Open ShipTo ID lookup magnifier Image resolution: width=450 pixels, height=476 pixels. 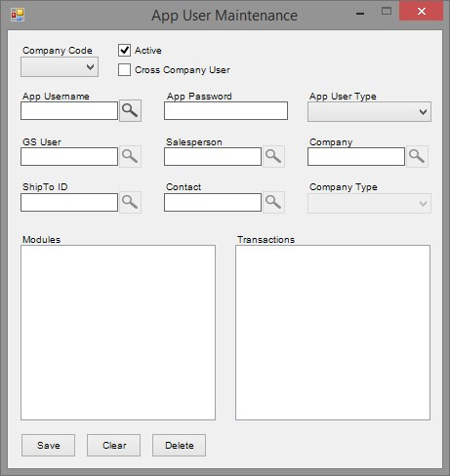pyautogui.click(x=130, y=202)
